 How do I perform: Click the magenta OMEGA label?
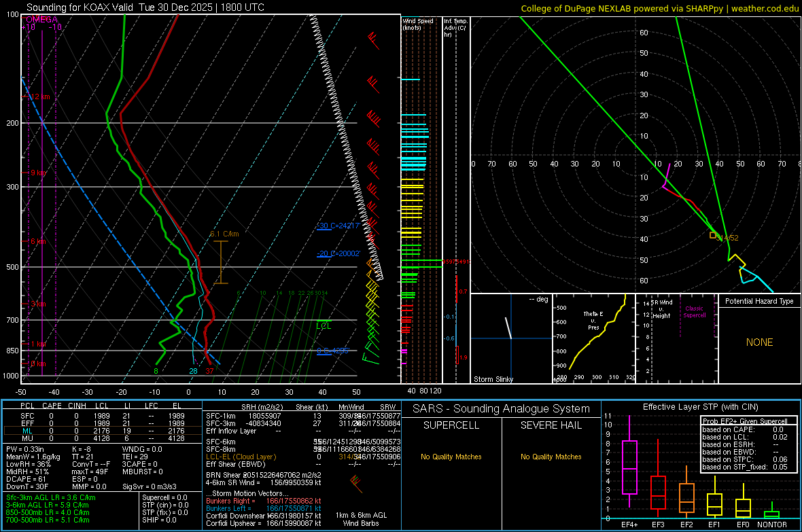tap(41, 20)
